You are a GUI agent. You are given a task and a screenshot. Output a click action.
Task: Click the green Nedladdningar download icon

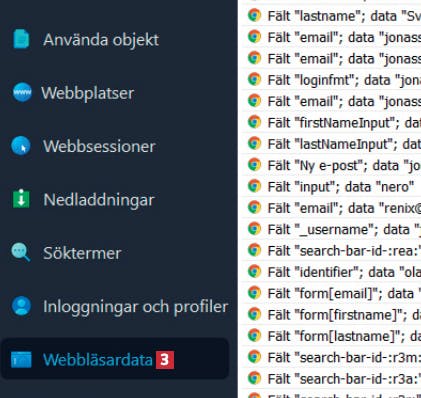click(x=21, y=199)
